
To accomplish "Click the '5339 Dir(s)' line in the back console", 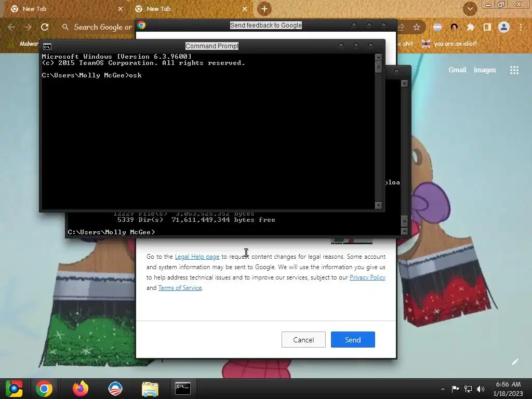I will (196, 220).
